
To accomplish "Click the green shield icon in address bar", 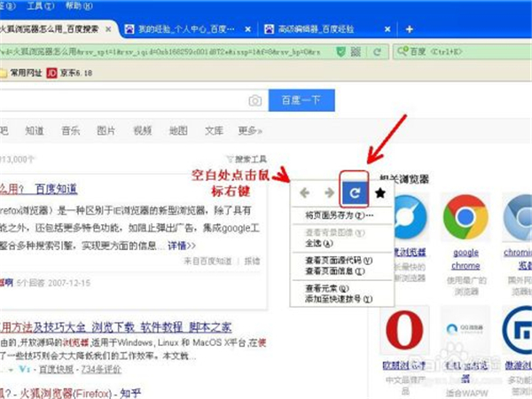I will pyautogui.click(x=340, y=51).
